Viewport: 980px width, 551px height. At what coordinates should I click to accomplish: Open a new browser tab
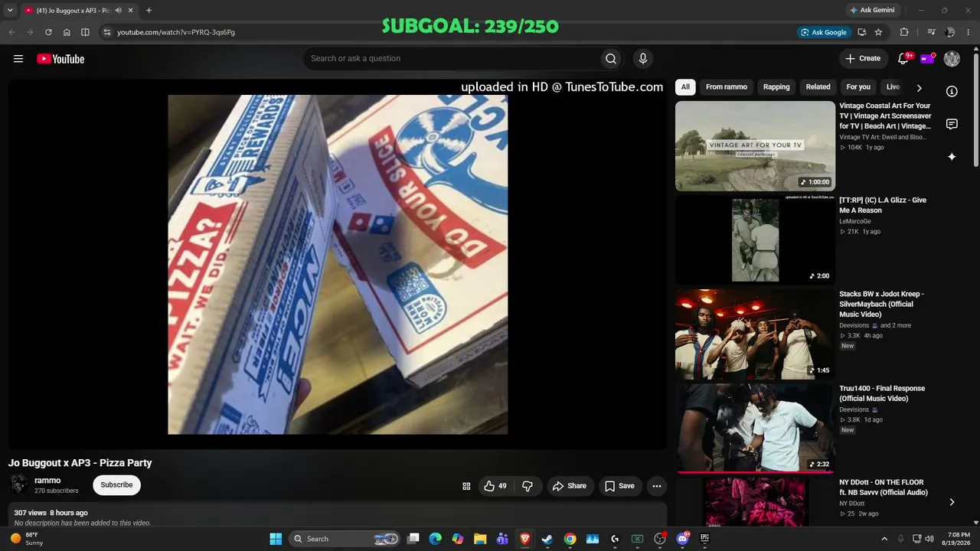click(x=149, y=11)
